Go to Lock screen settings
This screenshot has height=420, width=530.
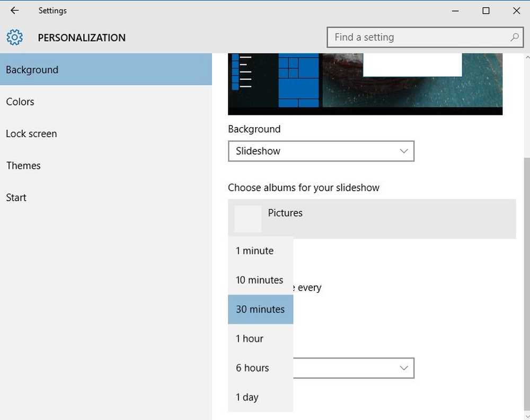[x=31, y=134]
